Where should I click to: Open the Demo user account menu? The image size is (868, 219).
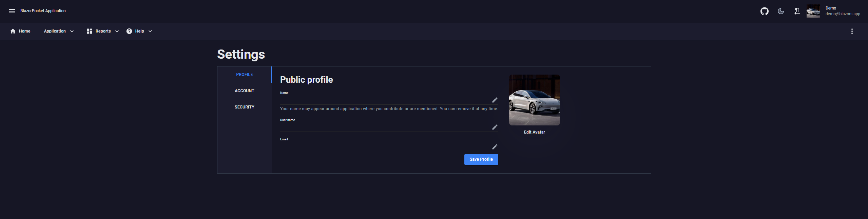833,11
